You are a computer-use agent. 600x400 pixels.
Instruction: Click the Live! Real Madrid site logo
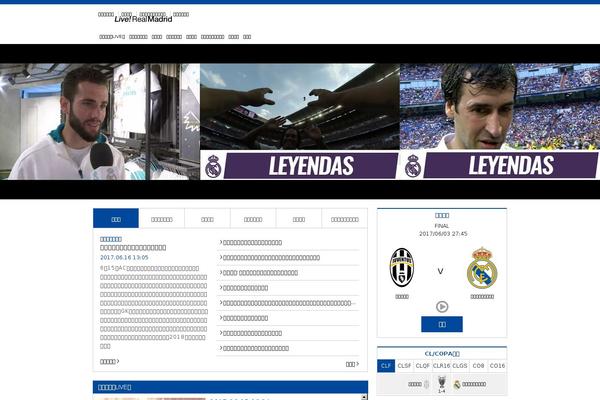click(143, 18)
